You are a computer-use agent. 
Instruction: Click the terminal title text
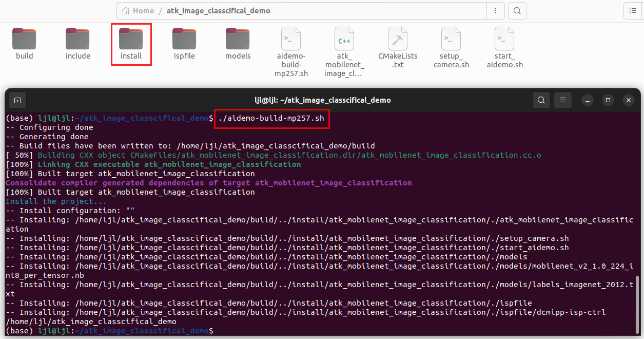tap(322, 100)
